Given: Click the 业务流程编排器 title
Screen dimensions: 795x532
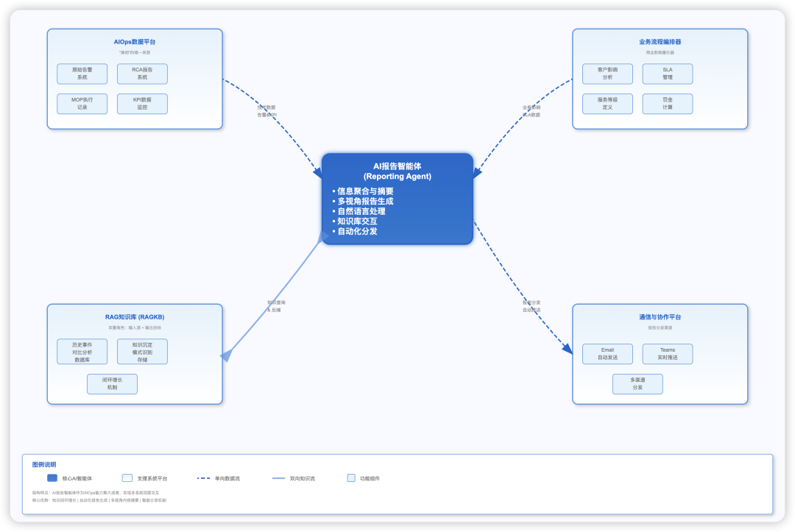Looking at the screenshot, I should click(x=660, y=42).
